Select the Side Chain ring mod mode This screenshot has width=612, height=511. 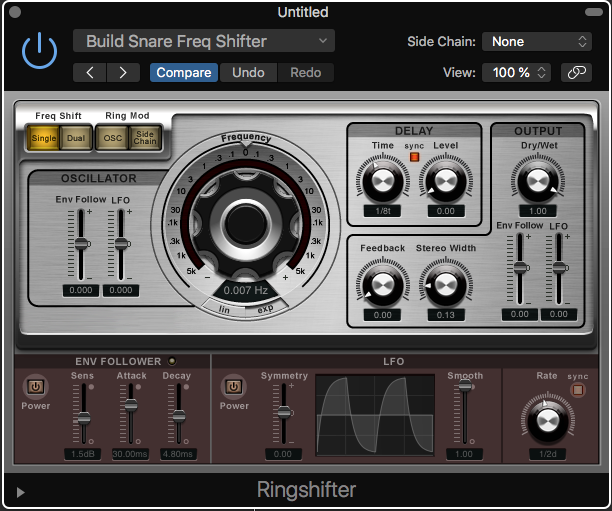click(x=145, y=138)
